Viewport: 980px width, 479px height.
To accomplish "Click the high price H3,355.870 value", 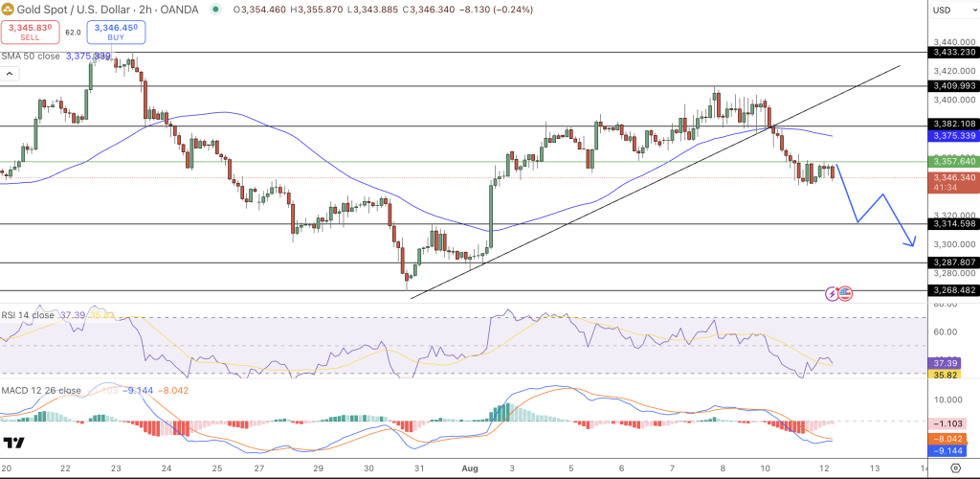I will coord(317,10).
